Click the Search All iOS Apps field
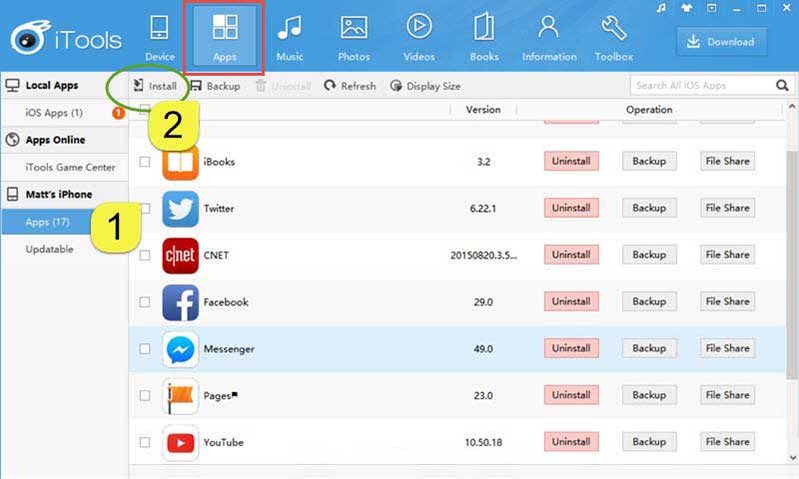 pos(700,86)
